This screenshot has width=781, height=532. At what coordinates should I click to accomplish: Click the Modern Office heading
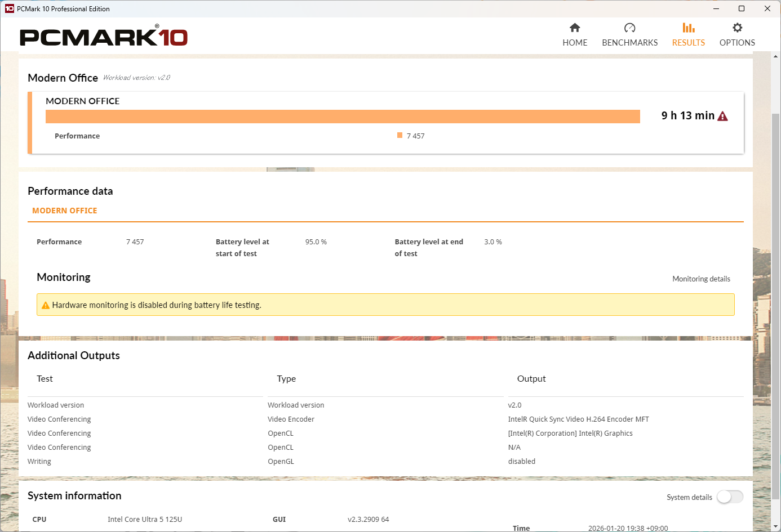point(63,78)
